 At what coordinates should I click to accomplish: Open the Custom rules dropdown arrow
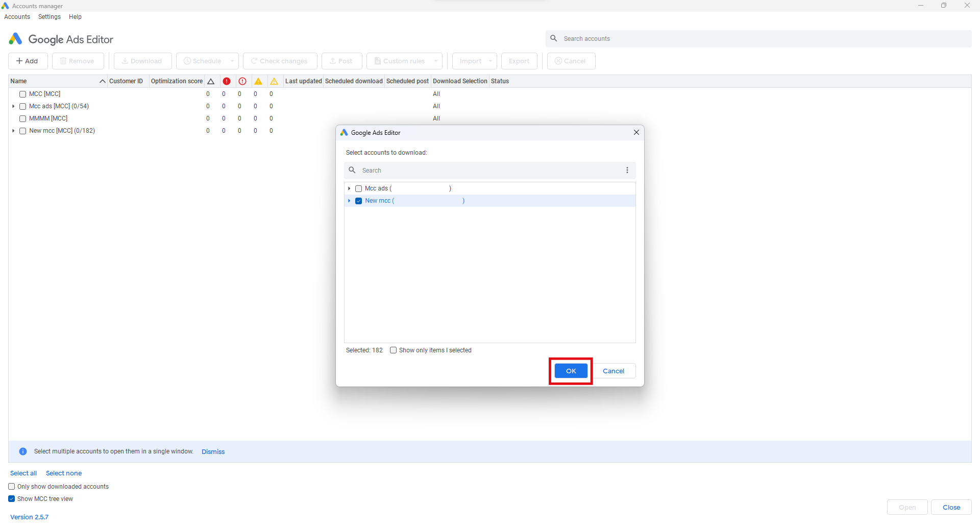click(x=436, y=61)
